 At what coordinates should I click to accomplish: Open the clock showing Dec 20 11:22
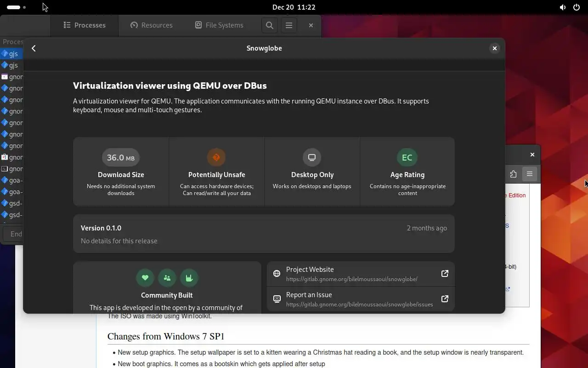tap(294, 7)
